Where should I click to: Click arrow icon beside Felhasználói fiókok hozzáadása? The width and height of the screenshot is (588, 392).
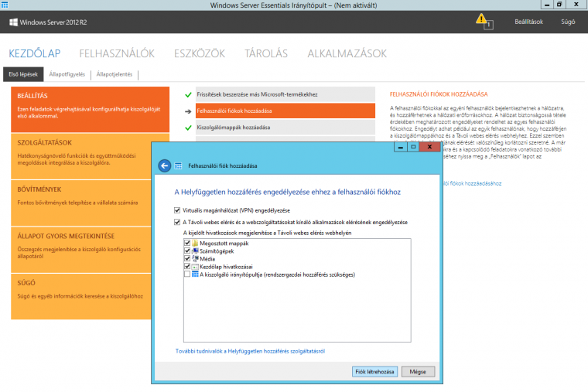pyautogui.click(x=188, y=111)
